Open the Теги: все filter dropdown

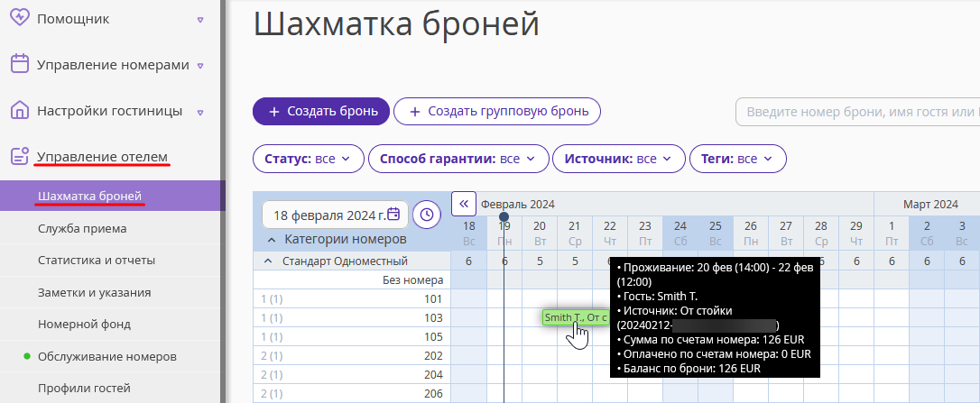click(x=737, y=159)
